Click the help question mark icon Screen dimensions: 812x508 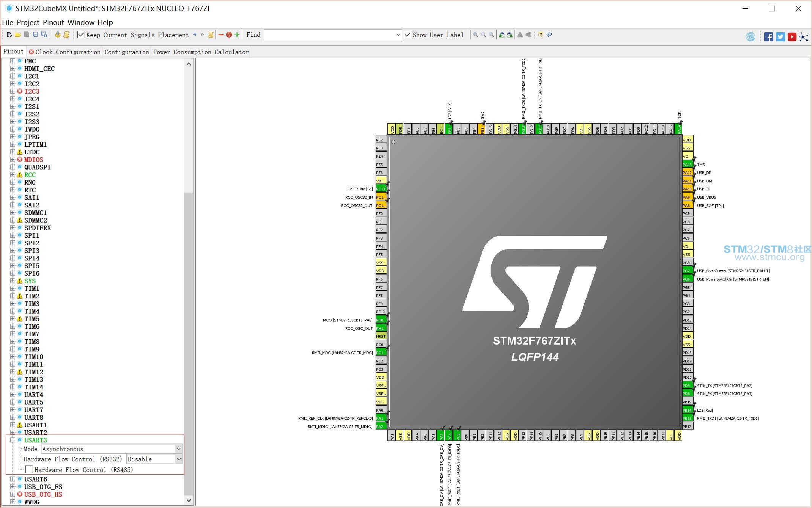click(541, 35)
